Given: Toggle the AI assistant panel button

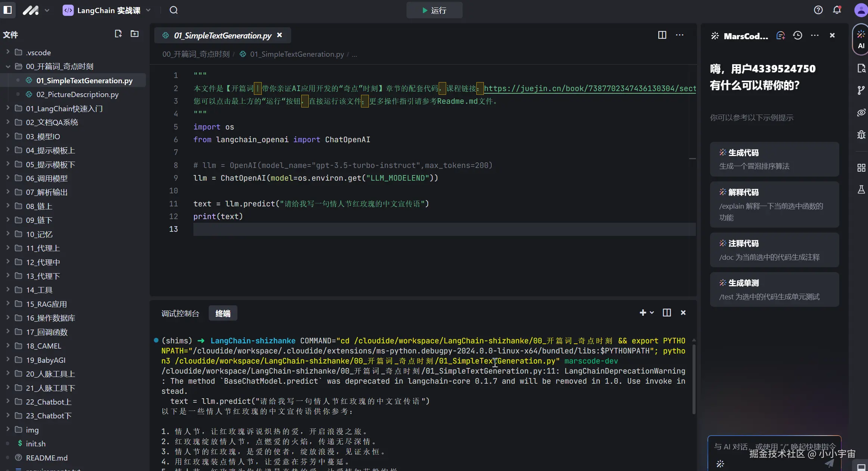Looking at the screenshot, I should (x=861, y=40).
